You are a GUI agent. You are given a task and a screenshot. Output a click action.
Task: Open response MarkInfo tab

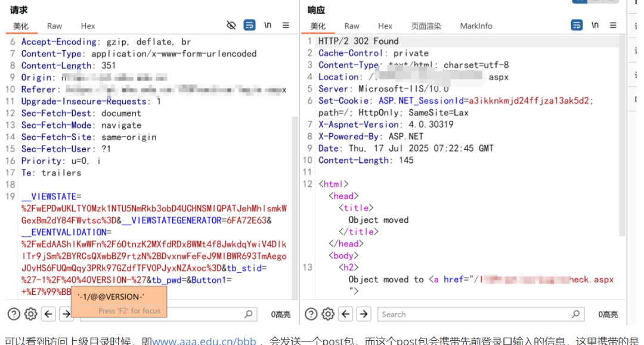pos(476,26)
